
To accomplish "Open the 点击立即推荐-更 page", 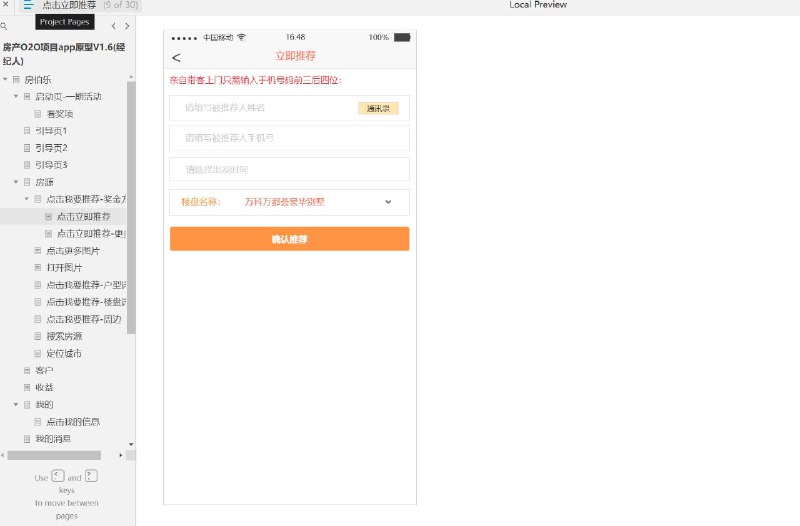I will [x=91, y=233].
